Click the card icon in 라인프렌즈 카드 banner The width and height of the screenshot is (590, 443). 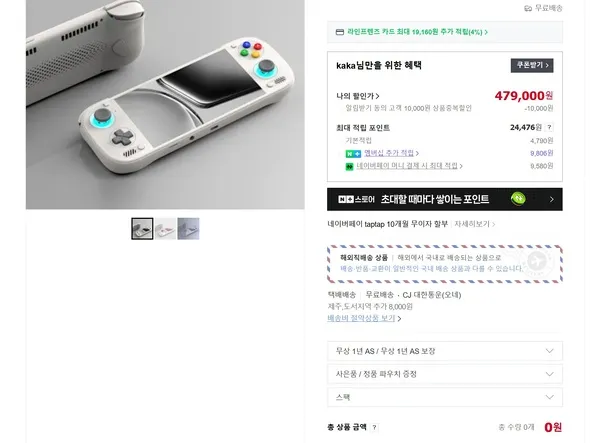(x=340, y=32)
